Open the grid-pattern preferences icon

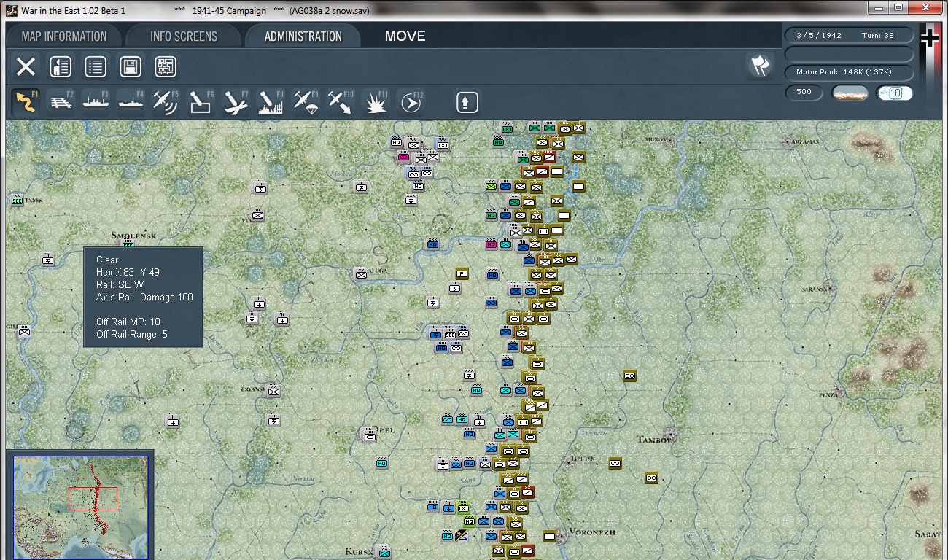[166, 67]
